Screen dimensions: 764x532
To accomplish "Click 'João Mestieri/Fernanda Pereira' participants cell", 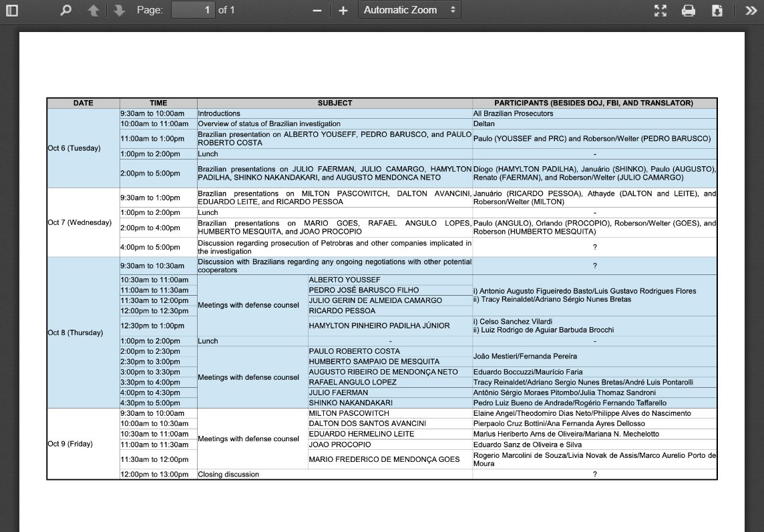I will coord(594,356).
